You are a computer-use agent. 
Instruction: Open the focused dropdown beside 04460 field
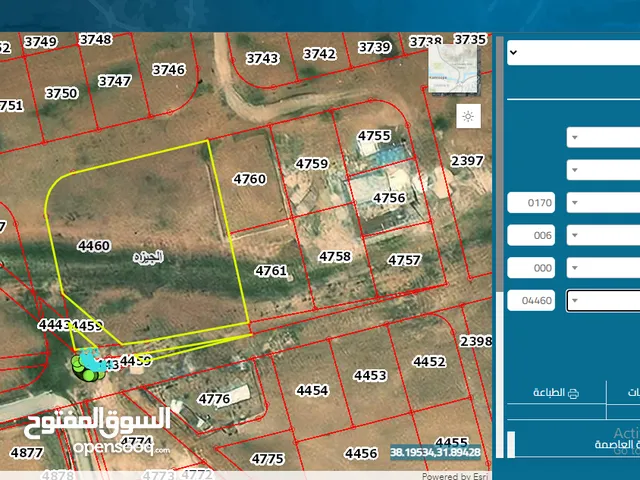tap(603, 300)
